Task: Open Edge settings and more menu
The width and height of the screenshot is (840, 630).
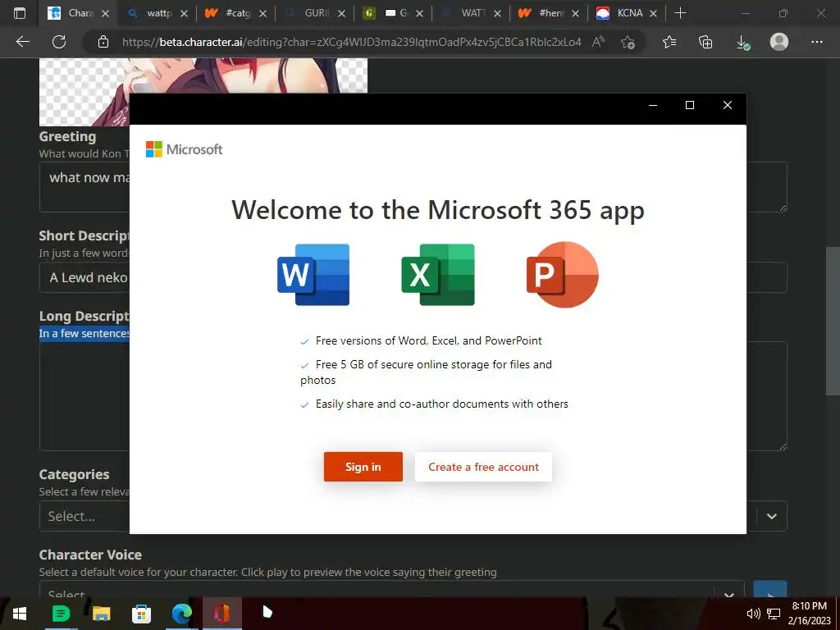Action: [x=816, y=42]
